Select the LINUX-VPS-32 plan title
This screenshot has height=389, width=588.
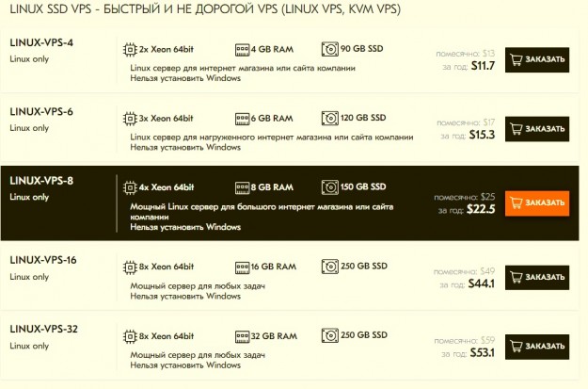(x=43, y=329)
